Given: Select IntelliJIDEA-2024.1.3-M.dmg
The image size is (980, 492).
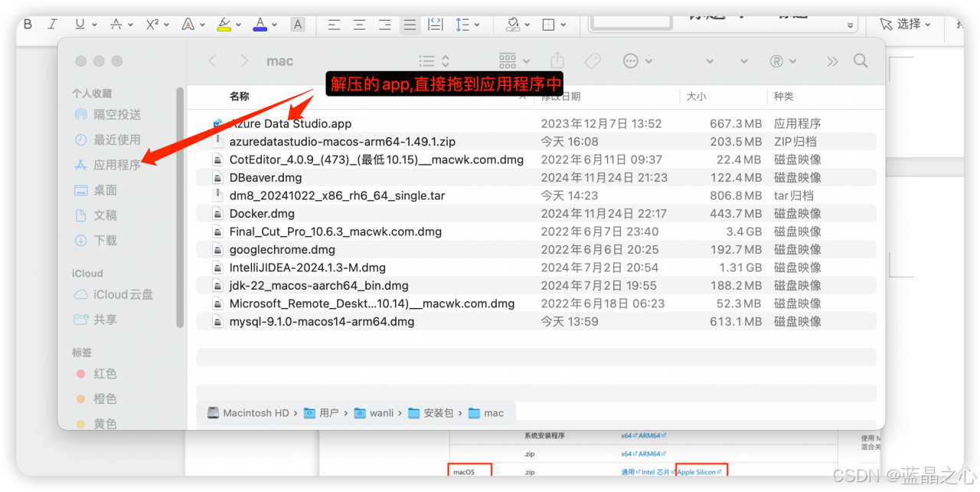Looking at the screenshot, I should click(536, 267).
